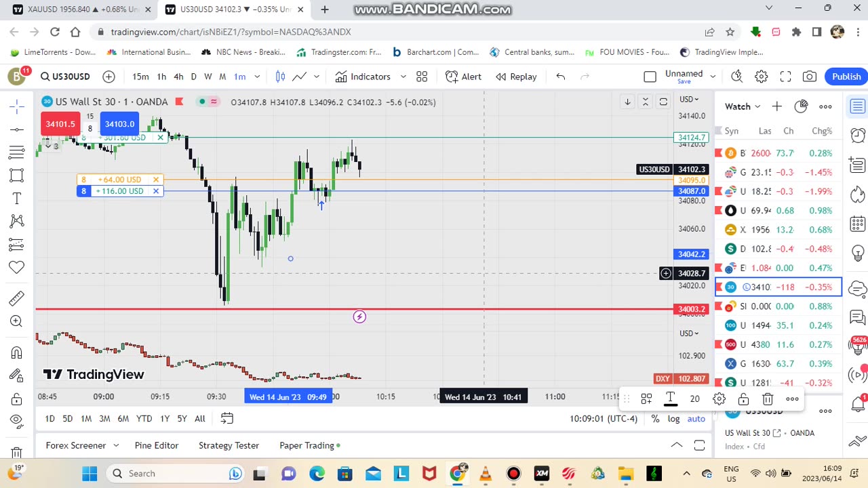
Task: Expand the chart type dropdown arrow
Action: [x=317, y=77]
